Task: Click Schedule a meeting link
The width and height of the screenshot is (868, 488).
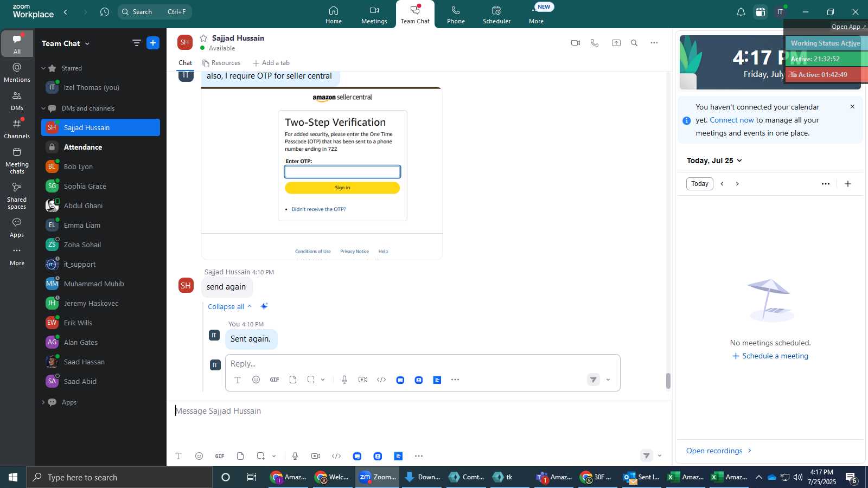Action: point(770,356)
